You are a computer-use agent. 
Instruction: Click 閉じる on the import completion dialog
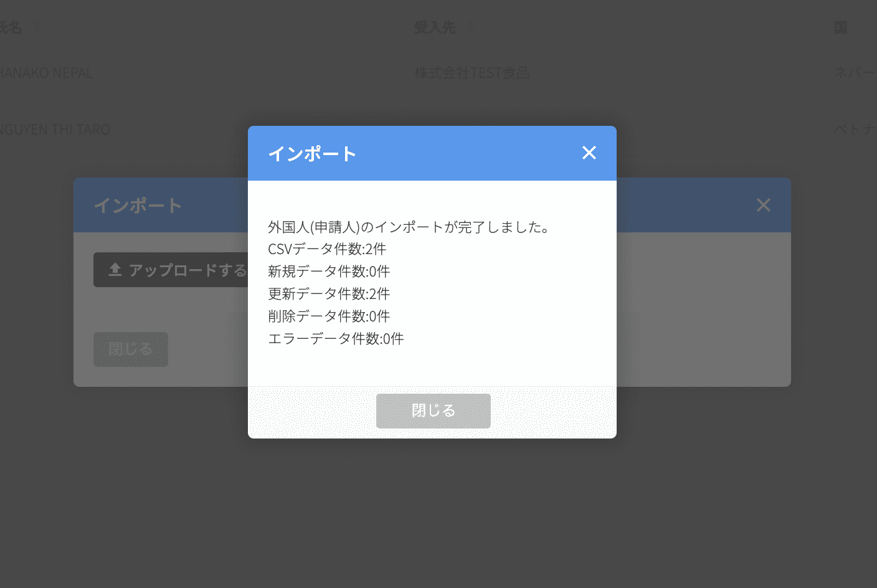pyautogui.click(x=433, y=411)
